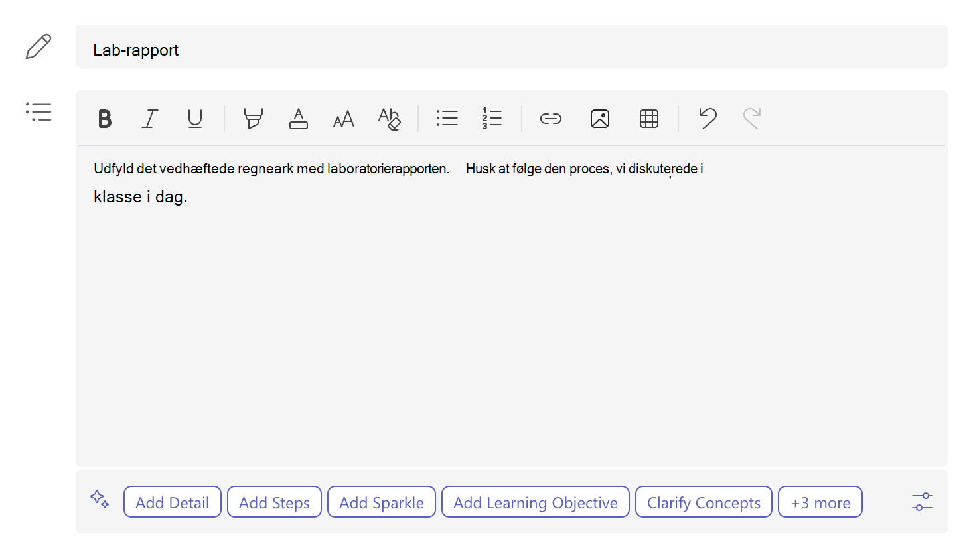The height and width of the screenshot is (560, 969).
Task: Click the Add Detail button
Action: [x=173, y=502]
